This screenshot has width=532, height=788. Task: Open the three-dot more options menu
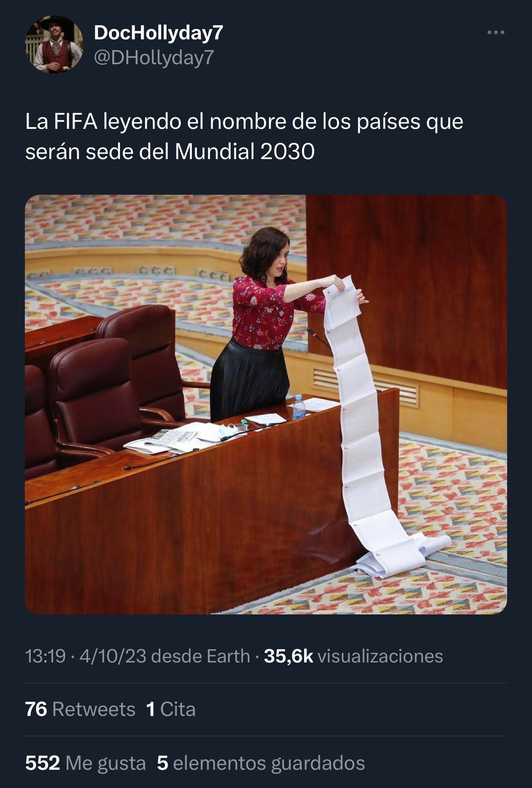pyautogui.click(x=496, y=32)
